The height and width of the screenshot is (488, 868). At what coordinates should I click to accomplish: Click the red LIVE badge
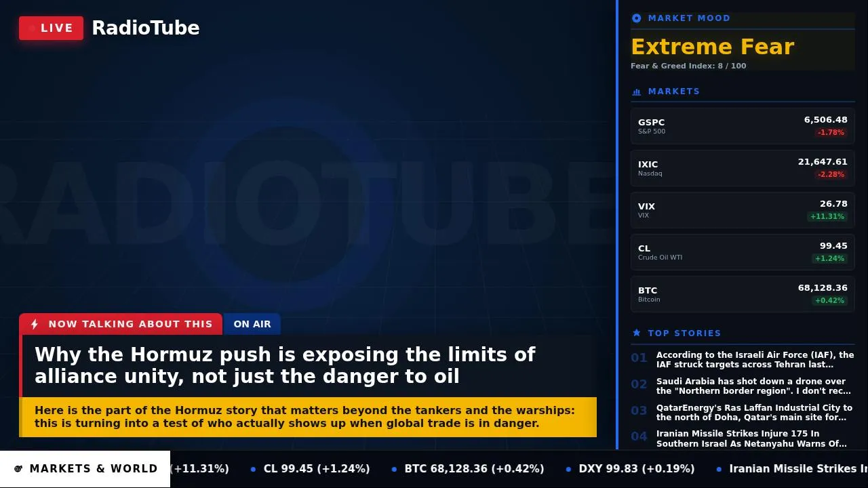[51, 28]
